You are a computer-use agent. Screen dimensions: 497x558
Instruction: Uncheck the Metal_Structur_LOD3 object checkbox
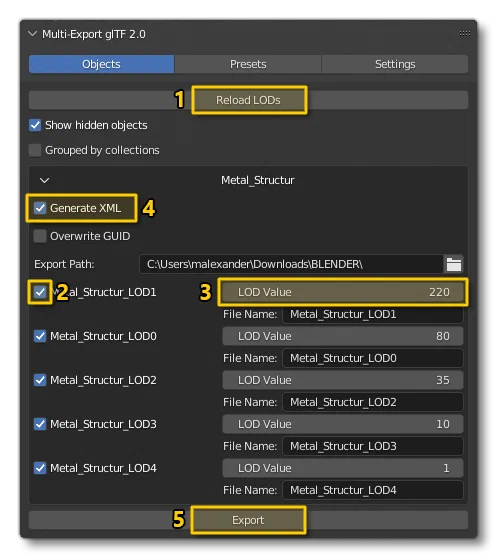[40, 424]
